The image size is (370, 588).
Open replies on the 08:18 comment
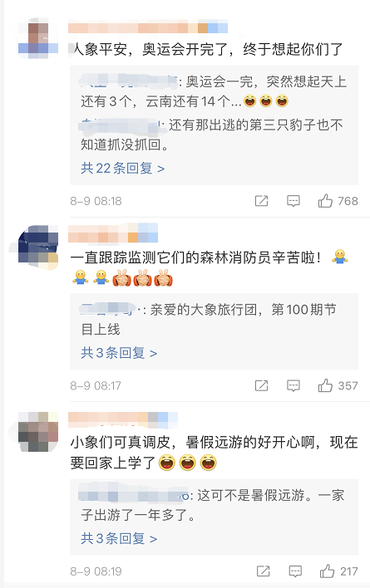293,201
